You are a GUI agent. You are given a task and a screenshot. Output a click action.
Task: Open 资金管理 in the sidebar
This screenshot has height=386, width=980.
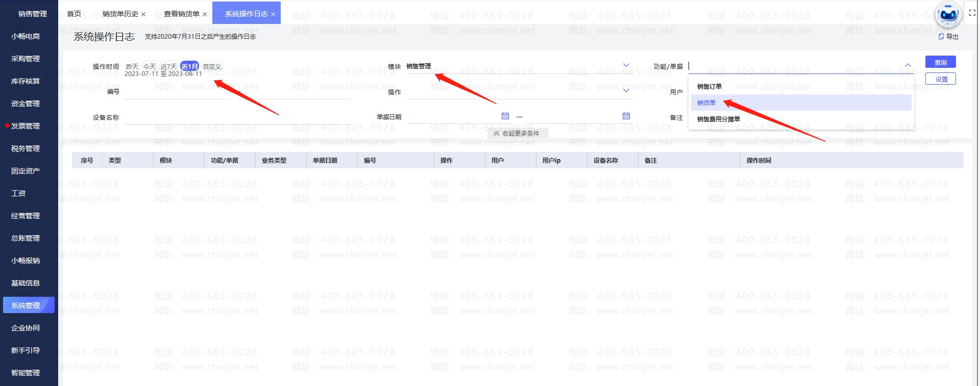[26, 104]
